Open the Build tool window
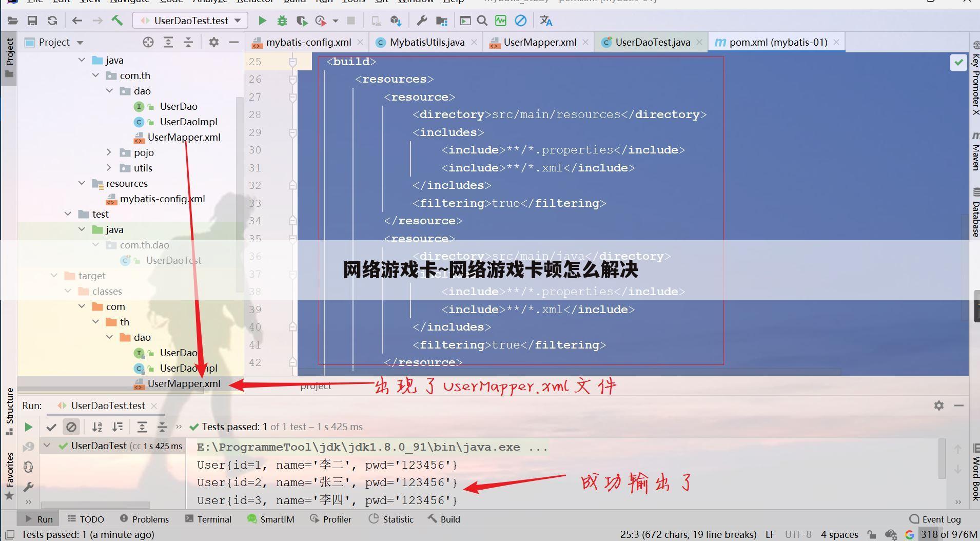This screenshot has width=980, height=541. [x=444, y=519]
